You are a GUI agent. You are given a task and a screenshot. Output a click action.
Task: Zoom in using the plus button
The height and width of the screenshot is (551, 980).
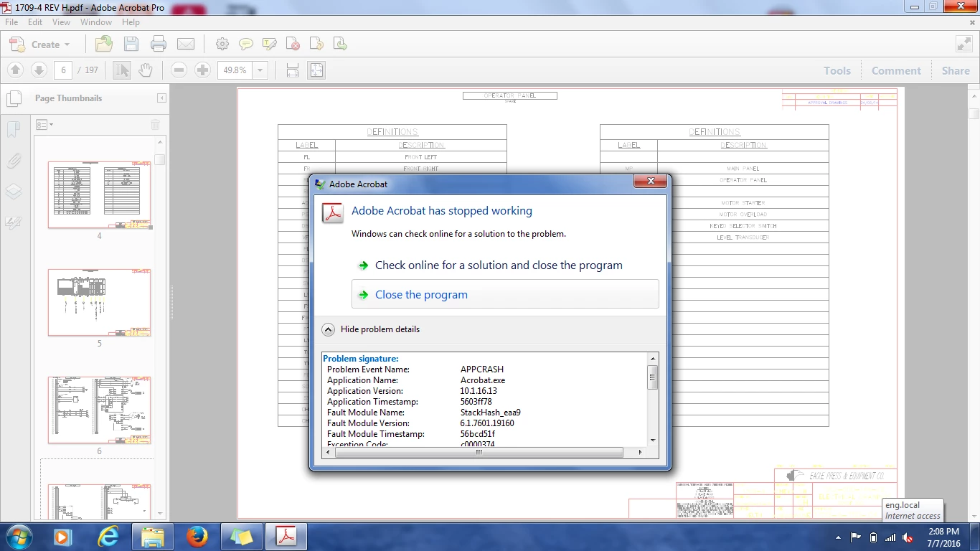[203, 70]
